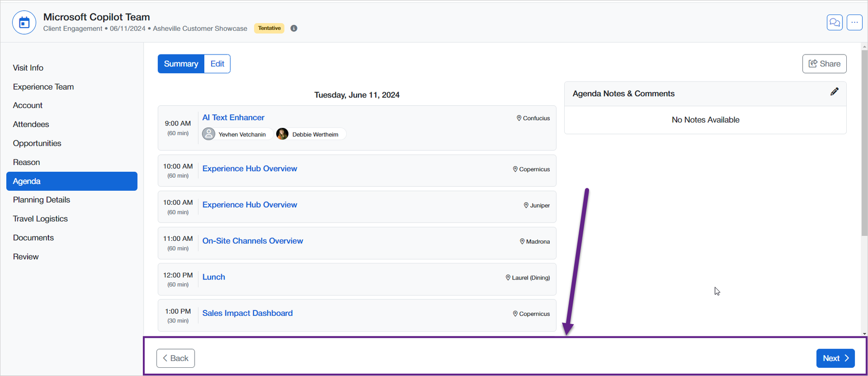Click Debbie Wertheim's profile photo
Screen dimensions: 868x376
tap(282, 134)
